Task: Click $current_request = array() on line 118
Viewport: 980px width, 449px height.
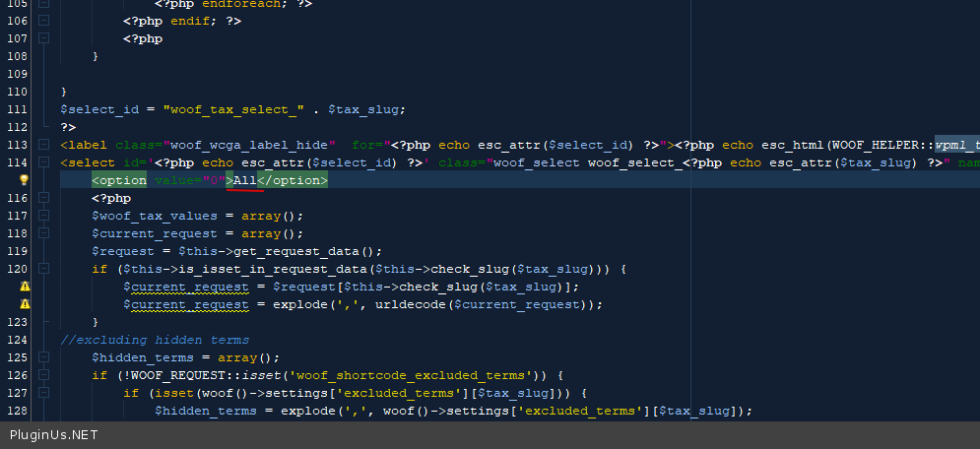Action: point(198,233)
